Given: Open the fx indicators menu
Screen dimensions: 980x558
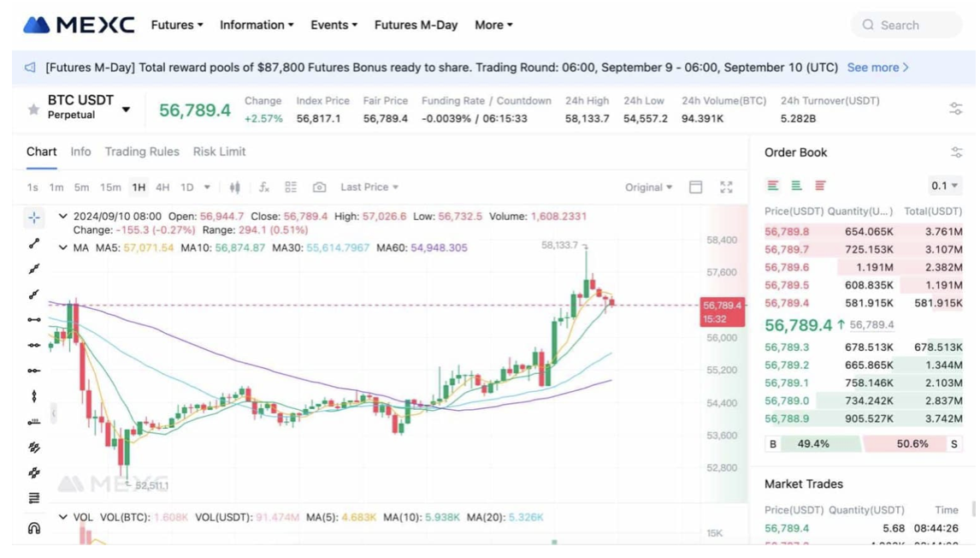Looking at the screenshot, I should [263, 187].
